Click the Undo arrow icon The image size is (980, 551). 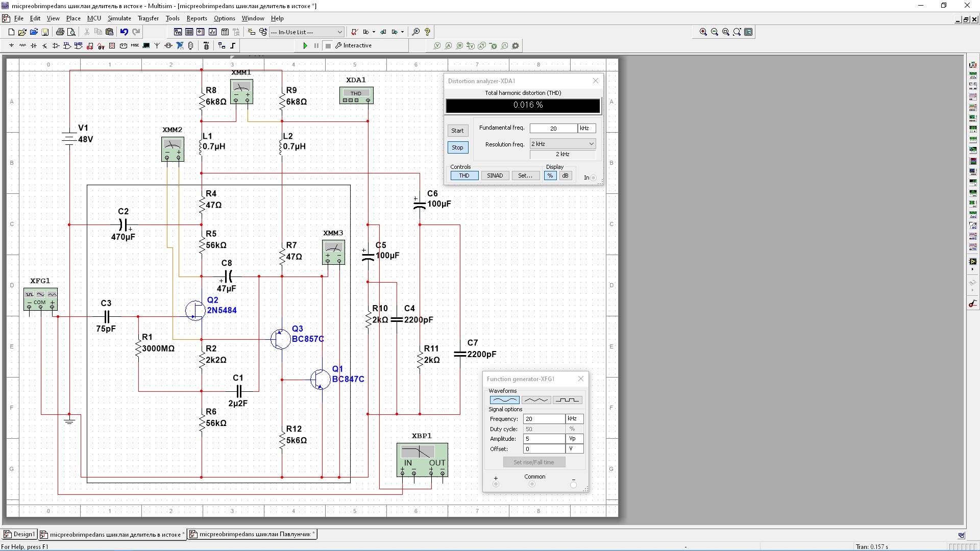pos(124,32)
